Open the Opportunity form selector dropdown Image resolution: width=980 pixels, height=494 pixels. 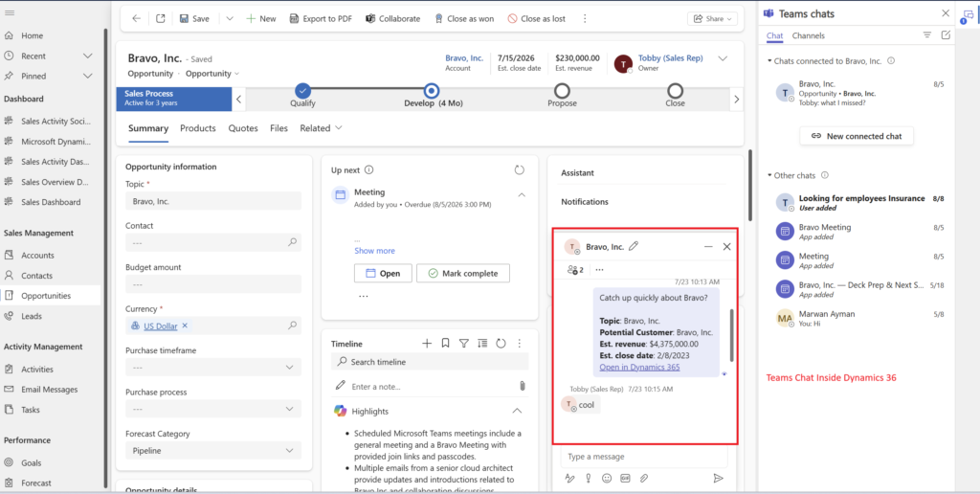coord(212,73)
